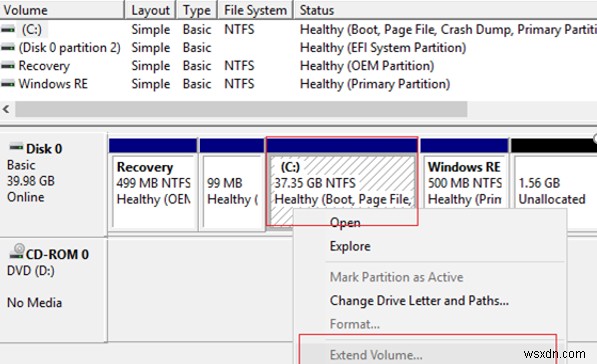
Task: Click the Disk 0 label
Action: (44, 148)
